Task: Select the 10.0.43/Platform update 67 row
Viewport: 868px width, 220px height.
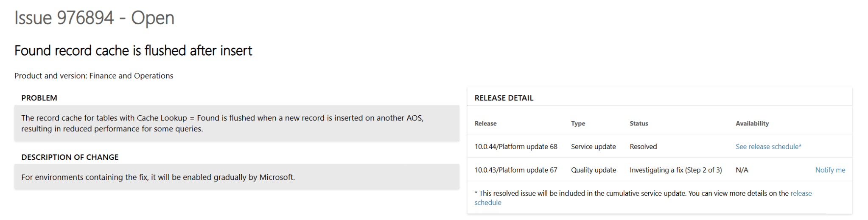Action: (515, 170)
